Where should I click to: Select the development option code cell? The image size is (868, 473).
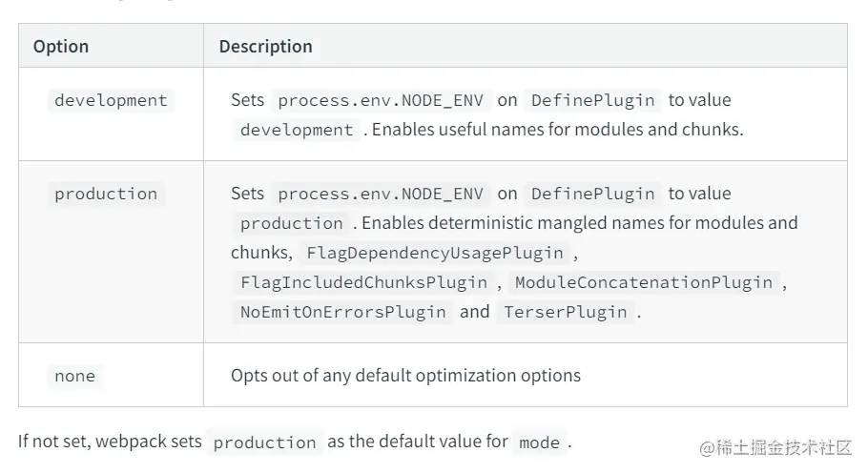point(111,100)
